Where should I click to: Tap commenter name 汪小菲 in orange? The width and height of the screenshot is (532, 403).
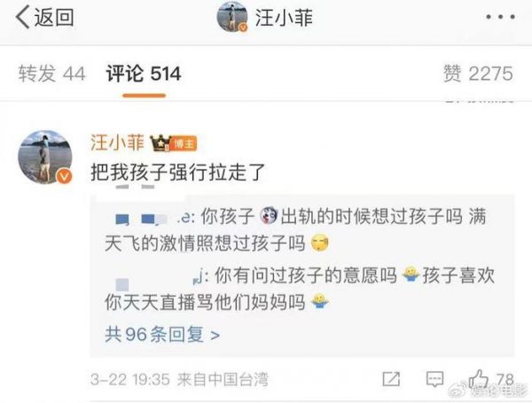click(x=117, y=143)
